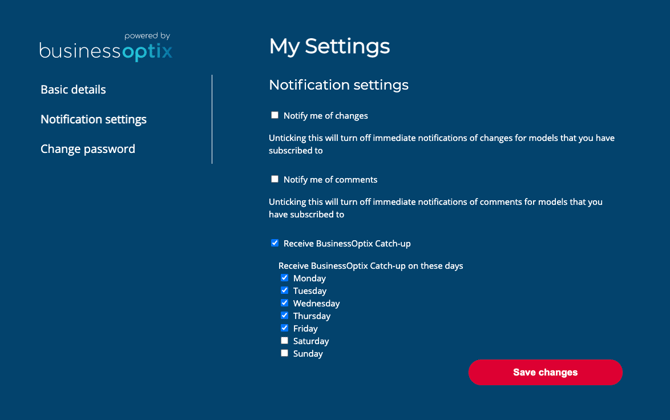Tick the Notify me of comments checkbox
Image resolution: width=670 pixels, height=420 pixels.
coord(275,179)
